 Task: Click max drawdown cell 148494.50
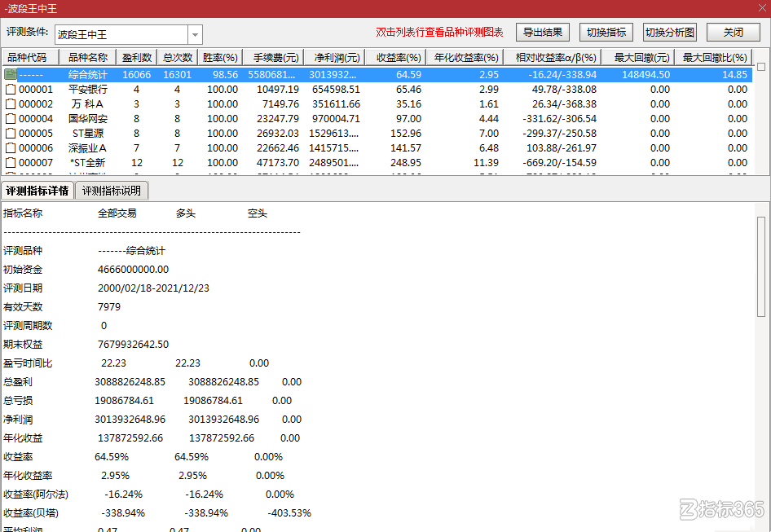coord(645,75)
